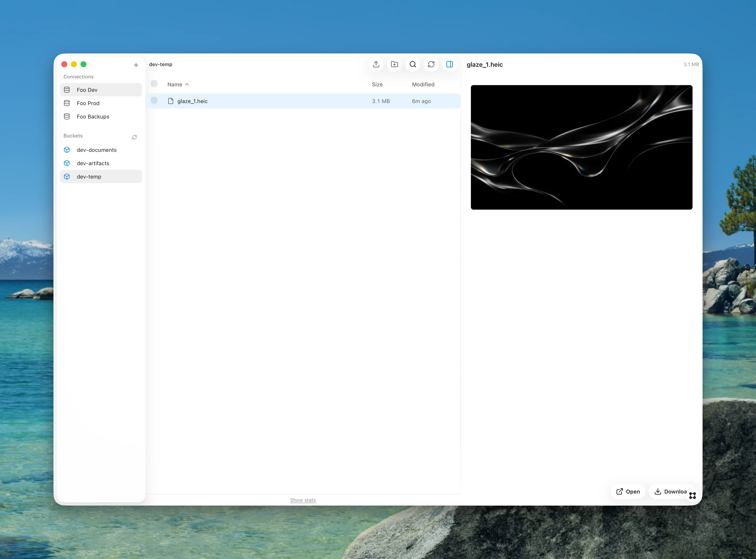This screenshot has height=559, width=756.
Task: Click the Foo Backups database icon
Action: tap(67, 116)
